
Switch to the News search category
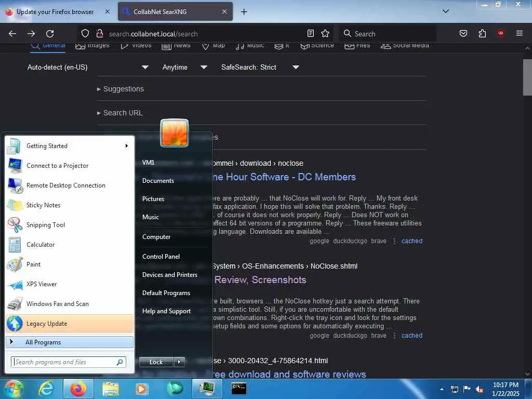pos(176,46)
